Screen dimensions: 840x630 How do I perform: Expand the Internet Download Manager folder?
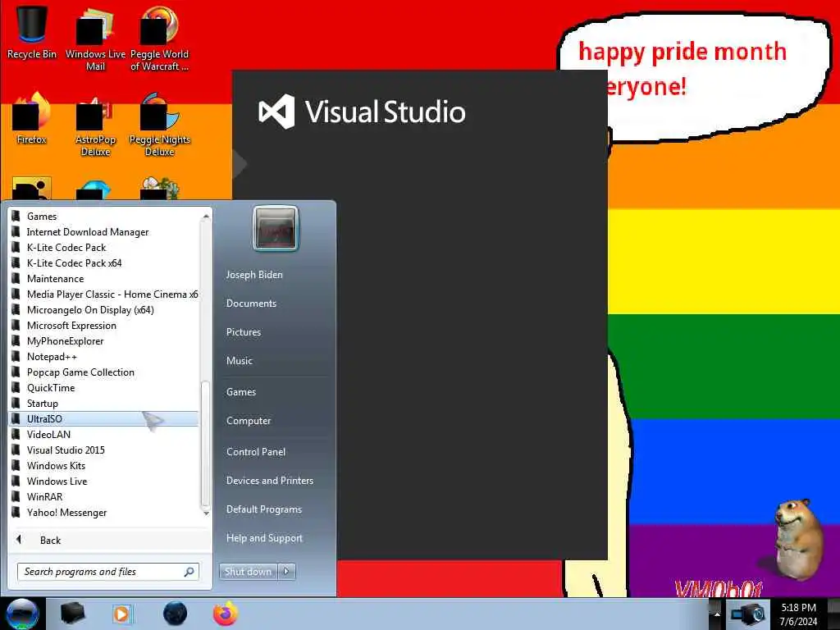point(104,232)
